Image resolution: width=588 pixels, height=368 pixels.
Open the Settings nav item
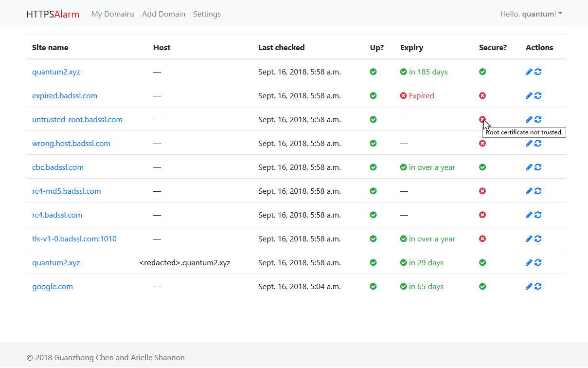pyautogui.click(x=207, y=14)
